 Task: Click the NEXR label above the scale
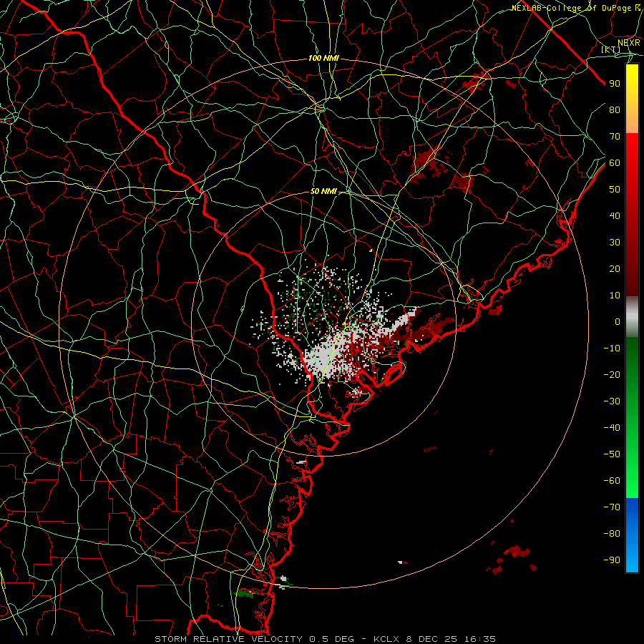(628, 42)
